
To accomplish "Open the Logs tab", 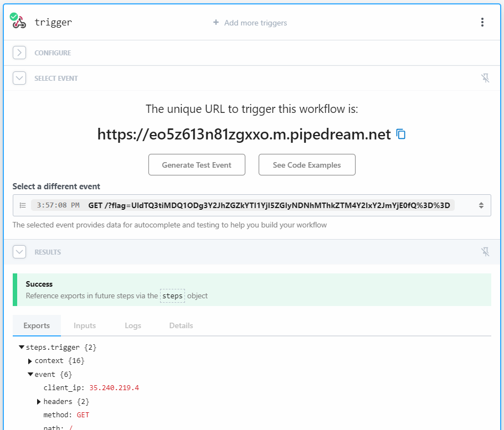I will tap(133, 325).
